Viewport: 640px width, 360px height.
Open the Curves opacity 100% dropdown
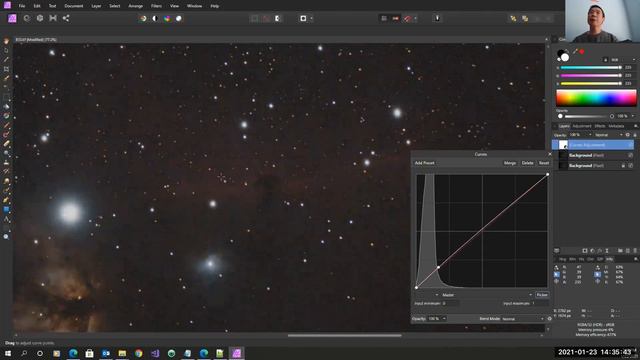coord(444,319)
